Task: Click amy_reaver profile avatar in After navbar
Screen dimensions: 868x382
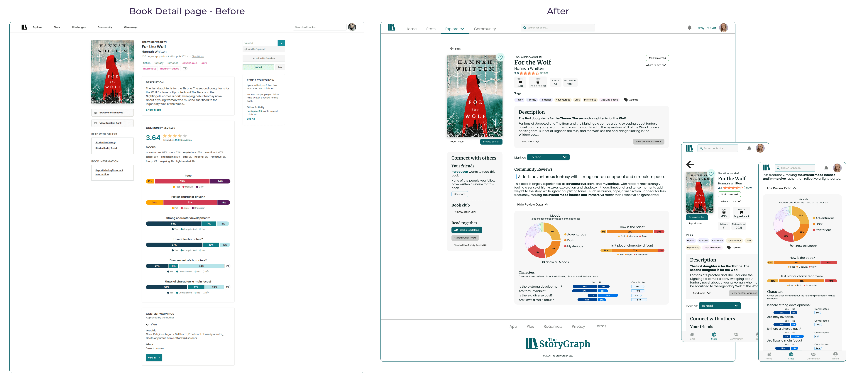Action: pyautogui.click(x=723, y=28)
